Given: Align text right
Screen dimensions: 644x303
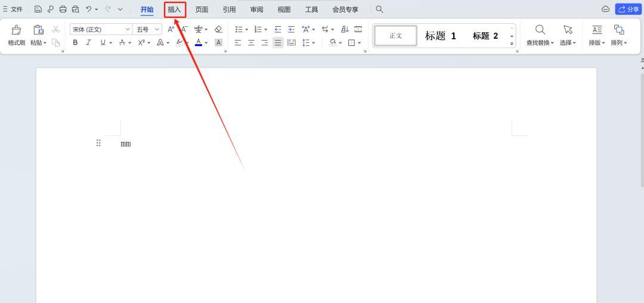Looking at the screenshot, I should click(265, 42).
